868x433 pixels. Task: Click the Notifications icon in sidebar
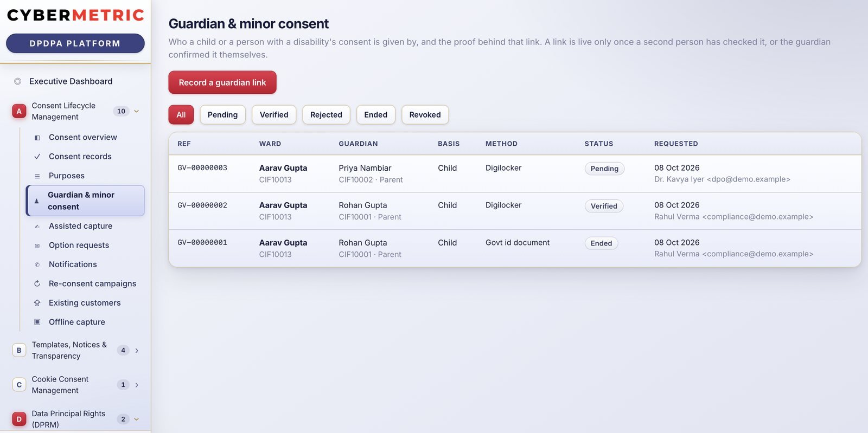tap(37, 264)
